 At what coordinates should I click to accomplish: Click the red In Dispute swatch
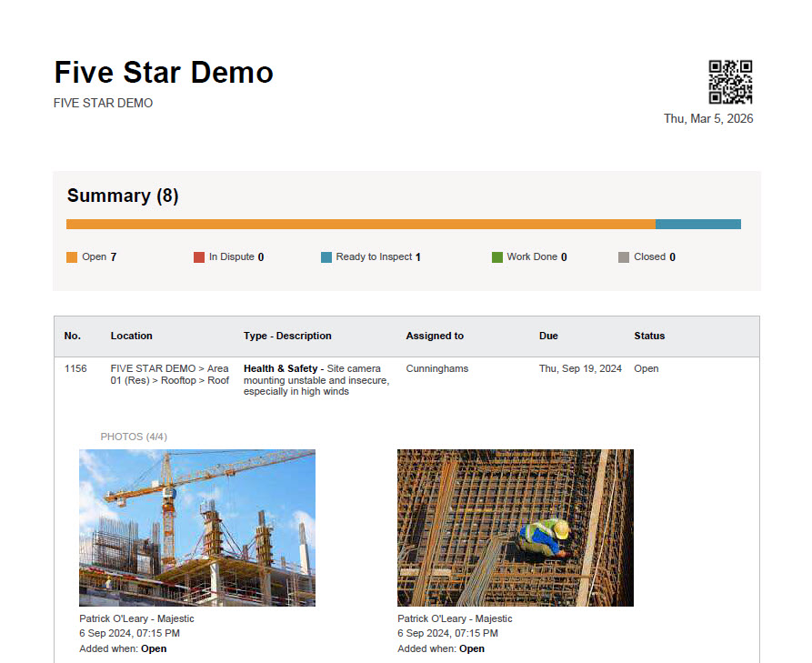(x=199, y=257)
